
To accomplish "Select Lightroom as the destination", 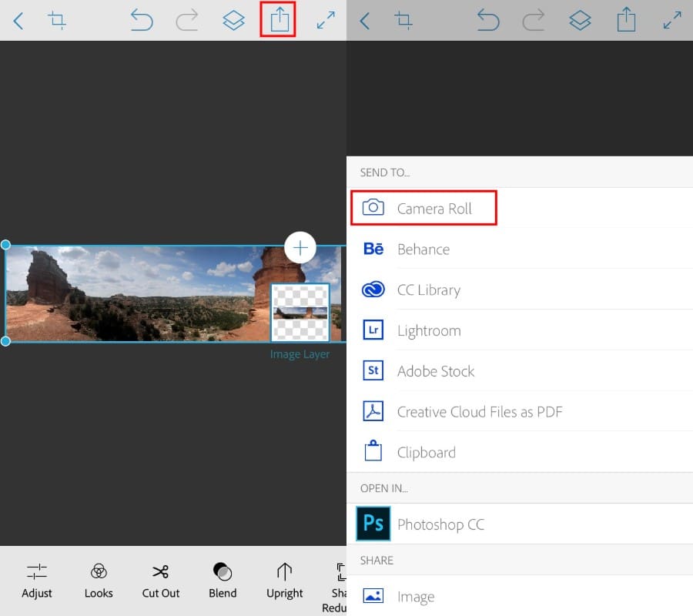I will coord(428,331).
